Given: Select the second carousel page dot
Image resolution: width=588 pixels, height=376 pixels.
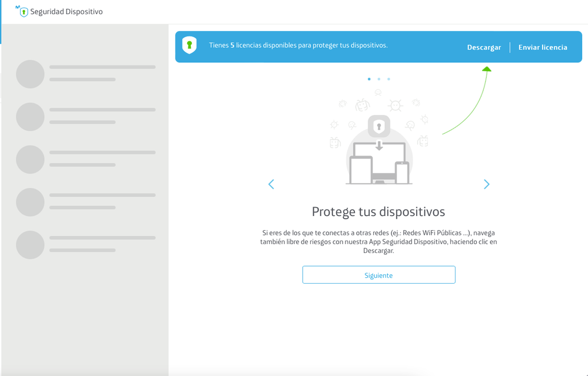Looking at the screenshot, I should [379, 79].
